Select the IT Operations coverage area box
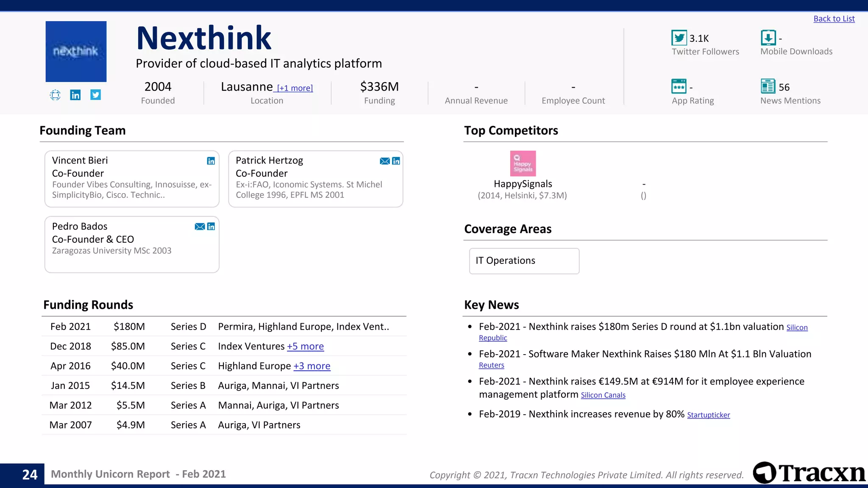868x488 pixels. pyautogui.click(x=524, y=261)
